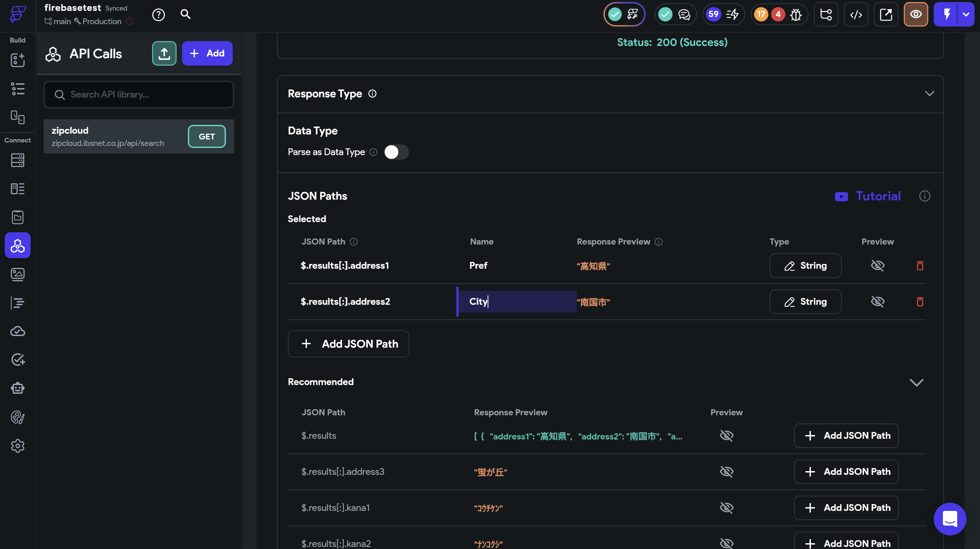Viewport: 980px width, 549px height.
Task: Show preview for $.results recommended path
Action: click(726, 435)
